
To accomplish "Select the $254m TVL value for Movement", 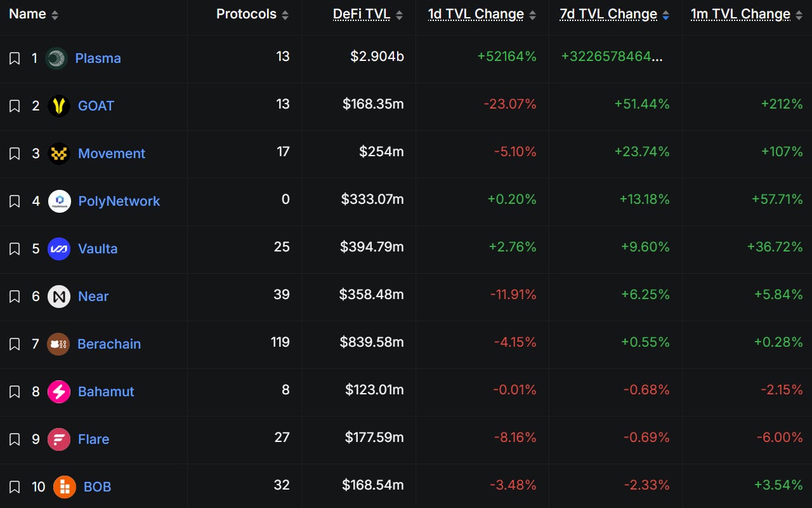I will (381, 152).
